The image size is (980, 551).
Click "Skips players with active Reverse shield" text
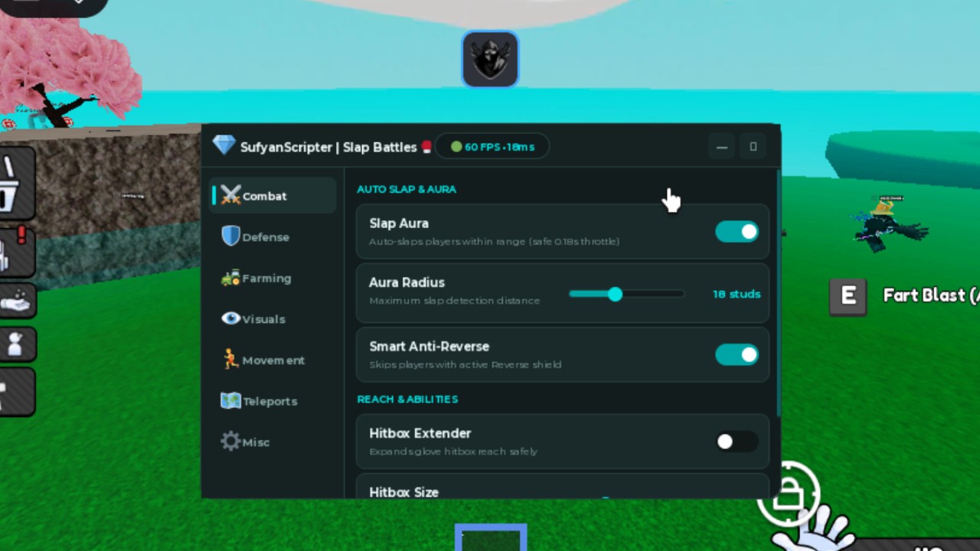pos(465,365)
